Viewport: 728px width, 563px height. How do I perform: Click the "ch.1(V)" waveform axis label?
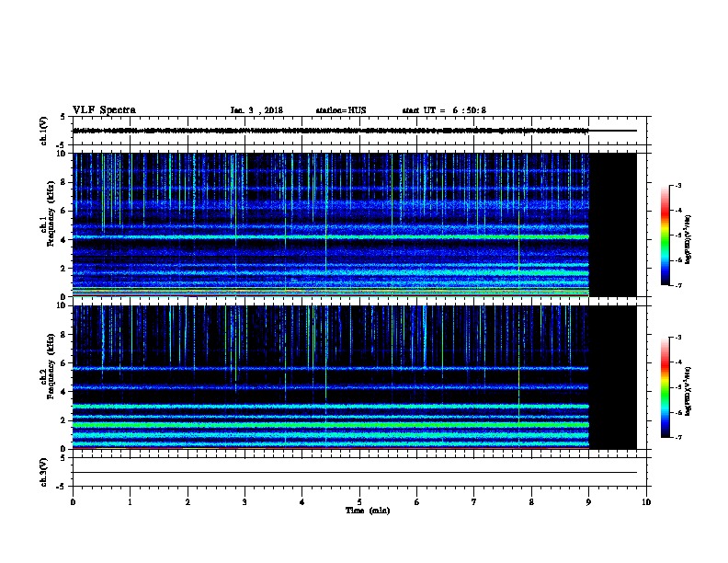pyautogui.click(x=43, y=131)
